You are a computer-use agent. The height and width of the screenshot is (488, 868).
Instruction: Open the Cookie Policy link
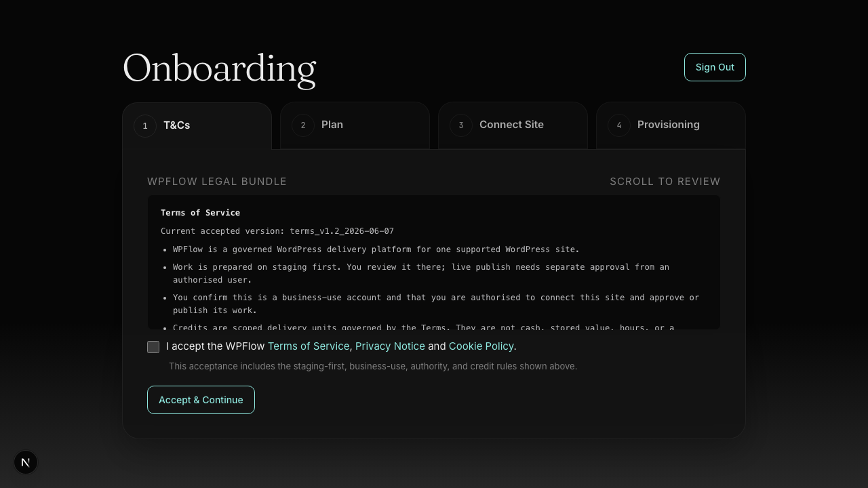(x=481, y=346)
